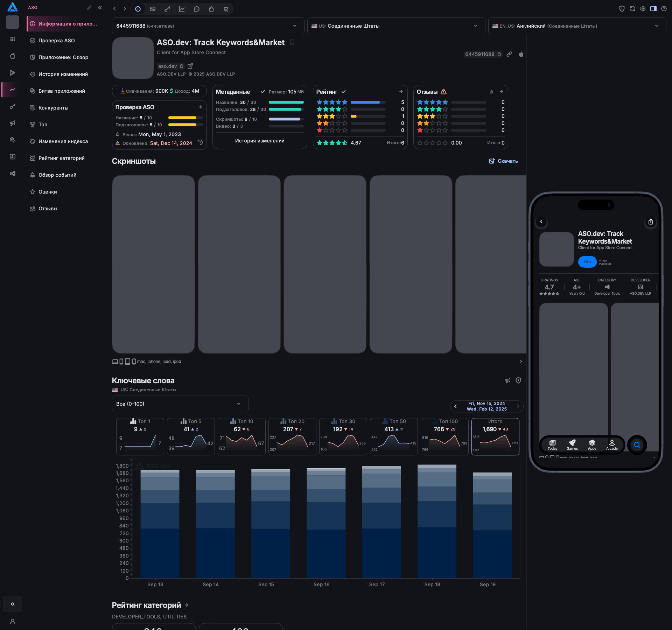Toggle the Топ 30 keyword card
This screenshot has width=672, height=630.
click(343, 436)
